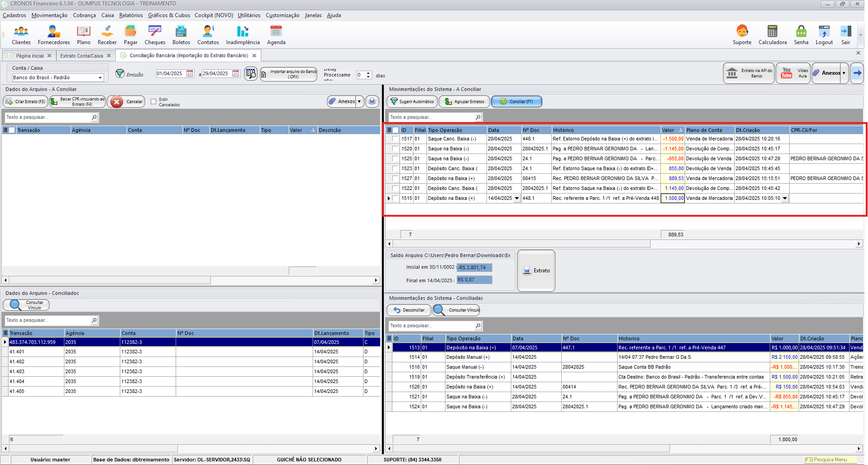Toggle Exibir Cancelados checkbox

(x=153, y=101)
